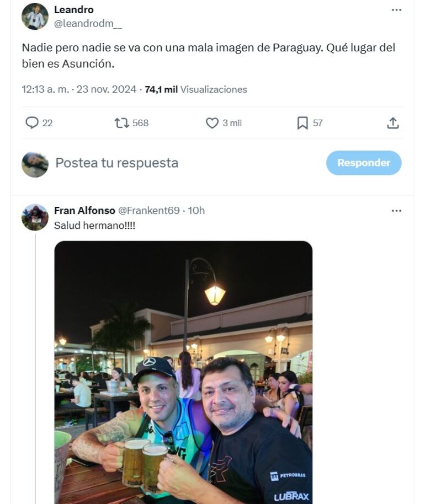Click the repost arrows icon
This screenshot has height=504, width=425.
coord(121,123)
